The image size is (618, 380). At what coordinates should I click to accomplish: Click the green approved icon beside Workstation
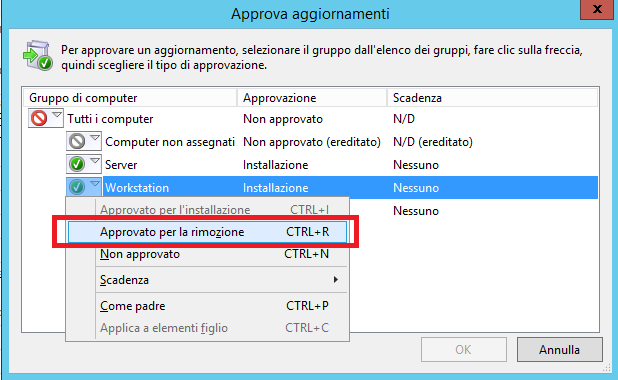[x=77, y=187]
